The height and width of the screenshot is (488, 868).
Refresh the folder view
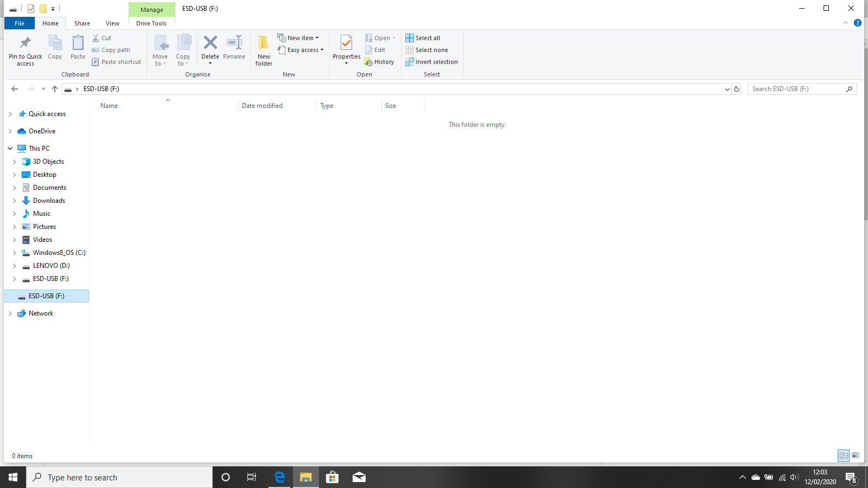737,89
